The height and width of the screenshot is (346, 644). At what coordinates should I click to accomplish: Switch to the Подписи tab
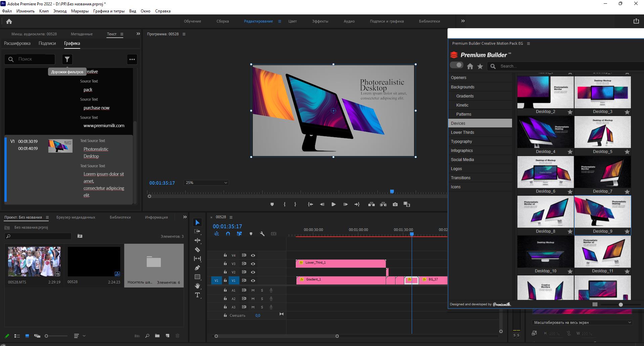pos(47,43)
